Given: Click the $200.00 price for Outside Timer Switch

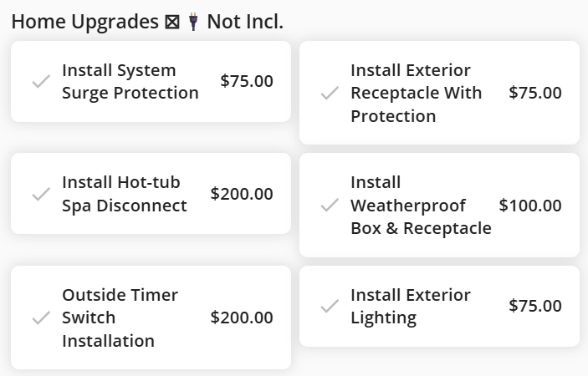Looking at the screenshot, I should pos(242,318).
